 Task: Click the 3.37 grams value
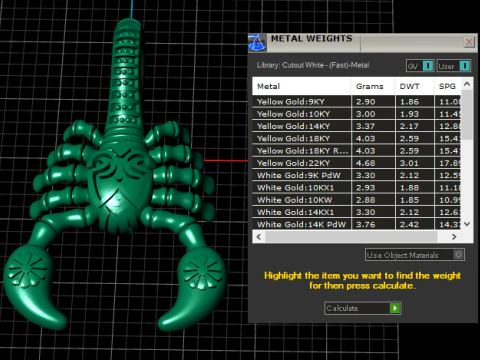[x=365, y=126]
